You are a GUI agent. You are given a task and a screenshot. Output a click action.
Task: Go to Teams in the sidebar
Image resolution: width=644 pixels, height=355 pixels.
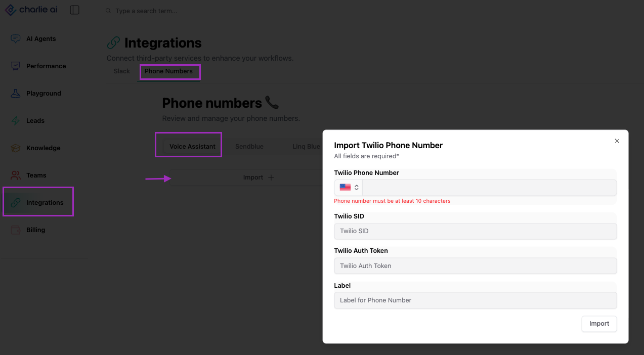36,175
